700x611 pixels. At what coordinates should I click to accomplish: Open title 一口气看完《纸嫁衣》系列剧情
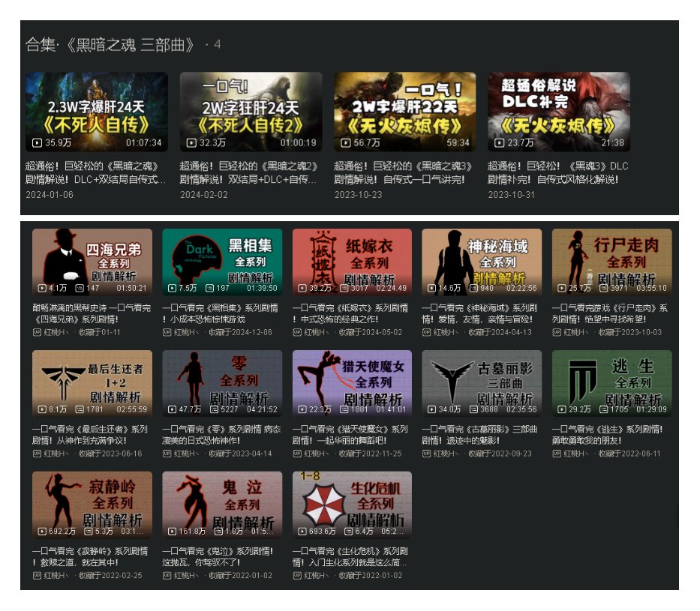[350, 313]
